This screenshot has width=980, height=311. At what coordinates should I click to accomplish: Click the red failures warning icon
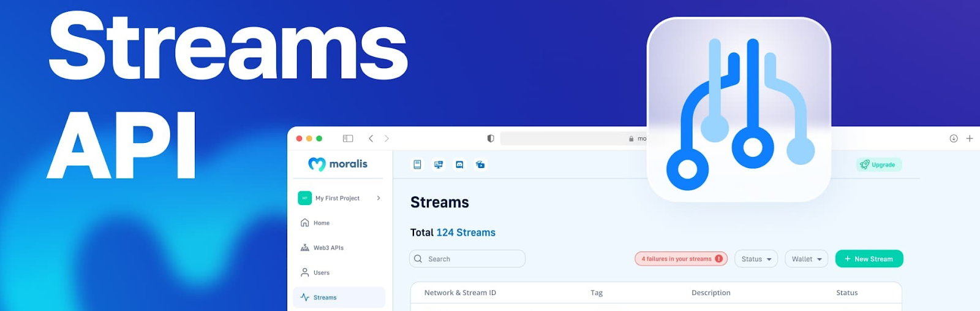point(719,259)
